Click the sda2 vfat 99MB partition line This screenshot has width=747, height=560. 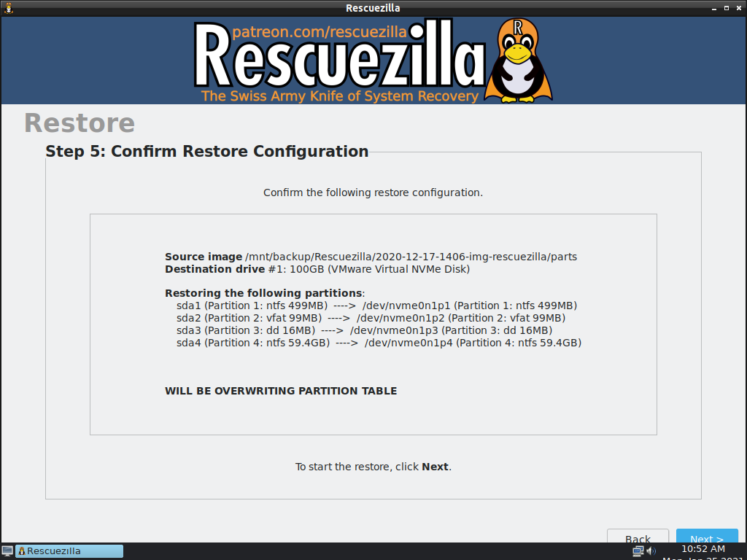tap(371, 318)
